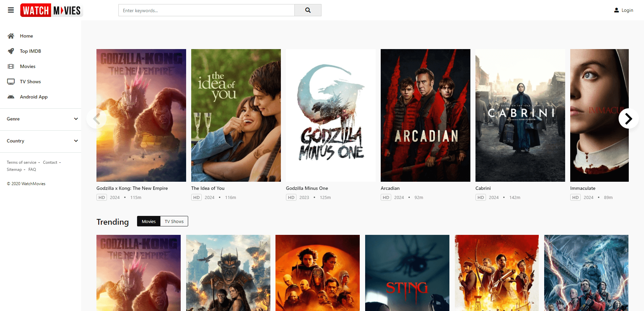644x311 pixels.
Task: Click the WatchMovies logo
Action: (x=52, y=10)
